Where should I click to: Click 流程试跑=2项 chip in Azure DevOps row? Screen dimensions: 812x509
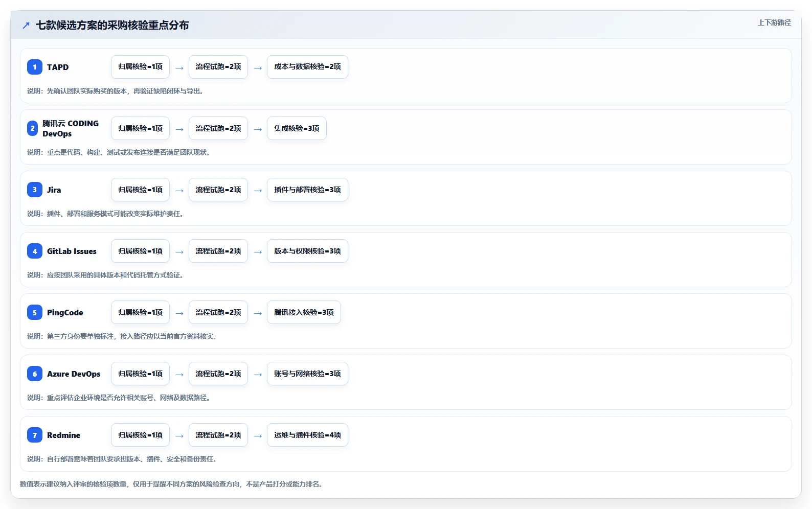coord(218,374)
